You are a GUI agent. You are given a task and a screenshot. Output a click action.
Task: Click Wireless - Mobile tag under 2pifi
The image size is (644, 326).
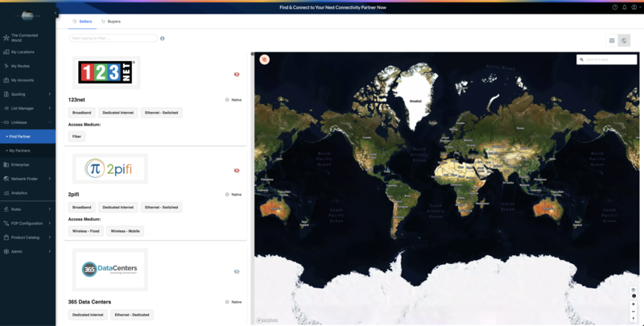point(126,231)
